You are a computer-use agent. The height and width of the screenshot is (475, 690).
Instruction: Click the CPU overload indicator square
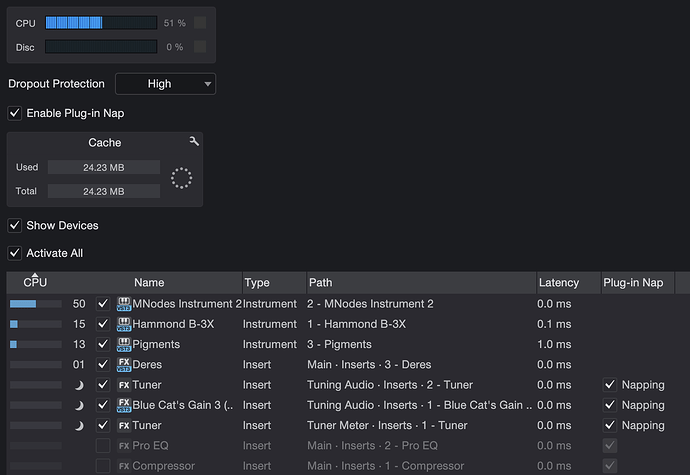200,22
